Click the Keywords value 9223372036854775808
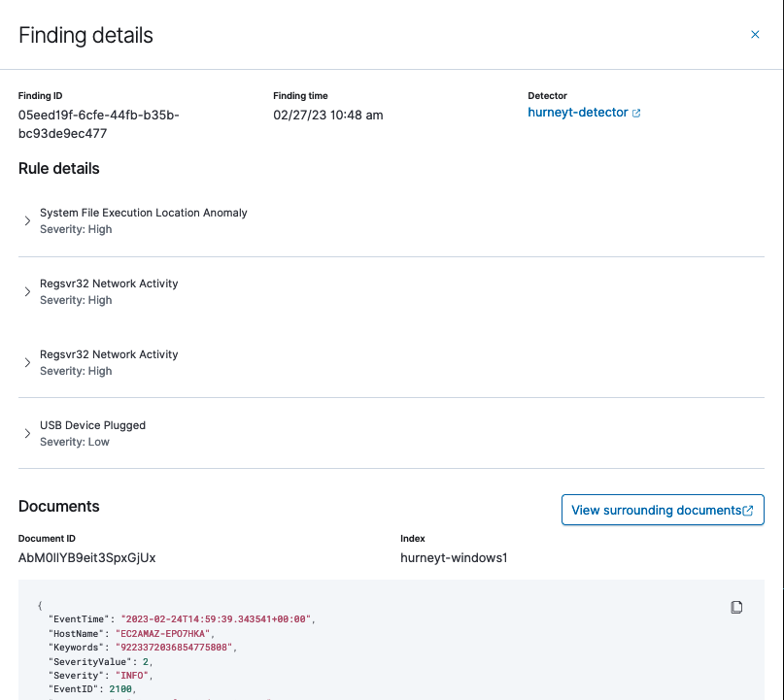Image resolution: width=784 pixels, height=700 pixels. point(174,648)
